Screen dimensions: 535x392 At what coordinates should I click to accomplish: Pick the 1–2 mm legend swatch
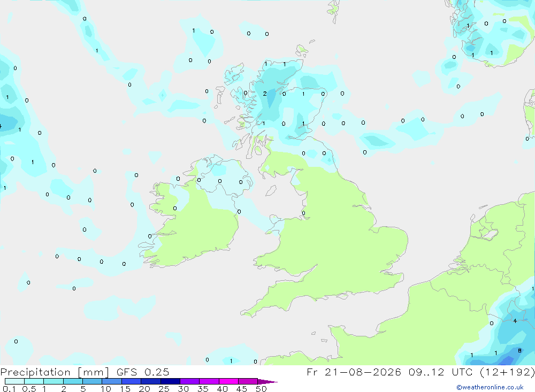(x=53, y=381)
